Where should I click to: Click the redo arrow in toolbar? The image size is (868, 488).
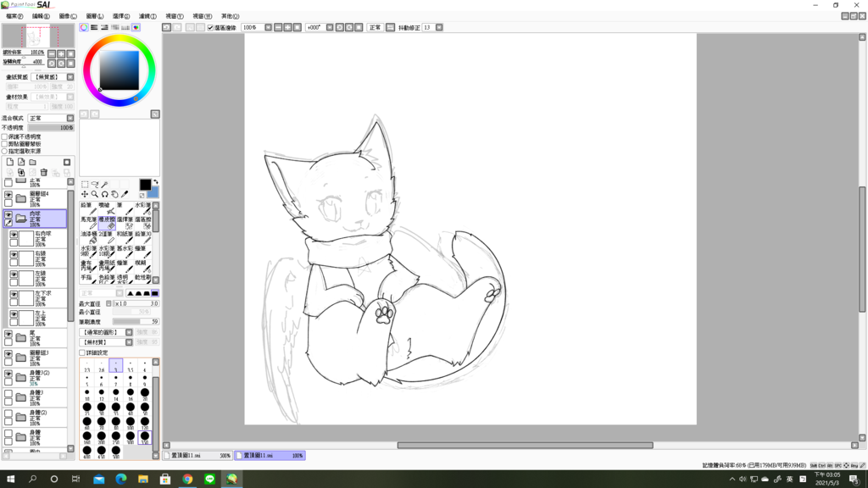click(x=177, y=27)
